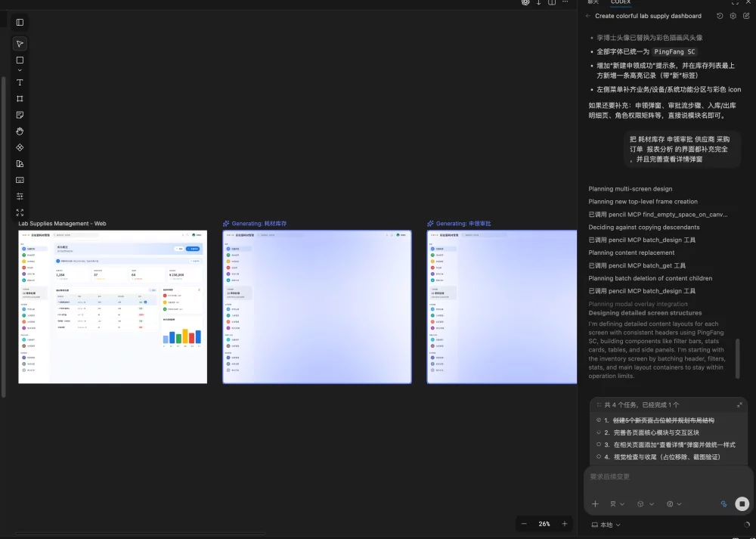Toggle the split panel icon in top bar
This screenshot has height=539, width=756.
(x=552, y=2)
